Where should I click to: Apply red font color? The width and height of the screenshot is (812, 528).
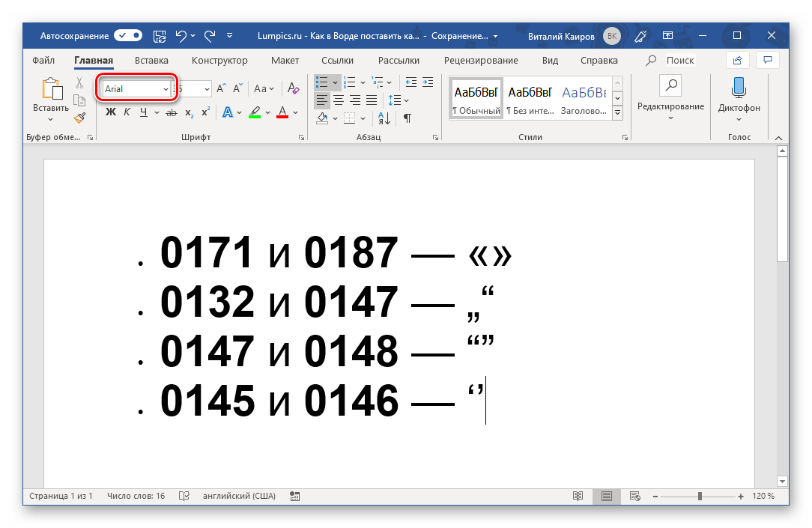tap(282, 112)
